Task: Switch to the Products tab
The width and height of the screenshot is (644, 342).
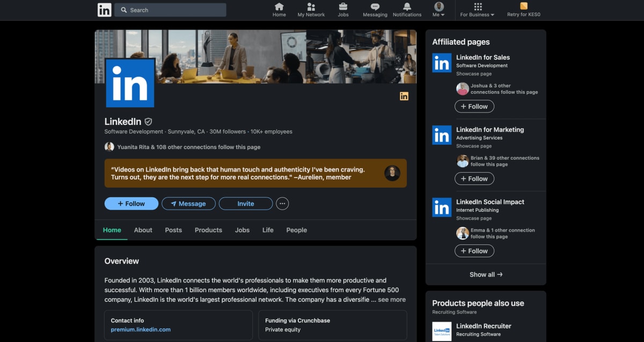Action: click(x=208, y=230)
